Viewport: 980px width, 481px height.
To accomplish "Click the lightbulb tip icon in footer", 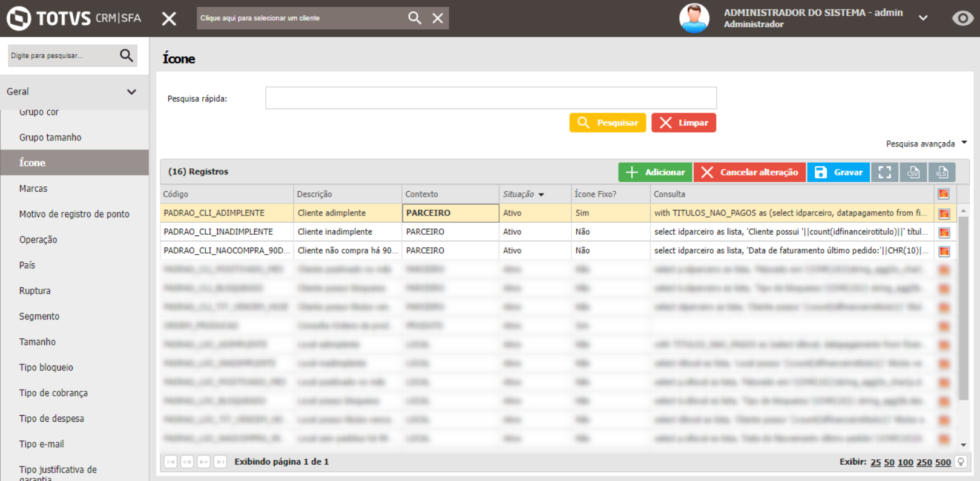I will [x=961, y=462].
